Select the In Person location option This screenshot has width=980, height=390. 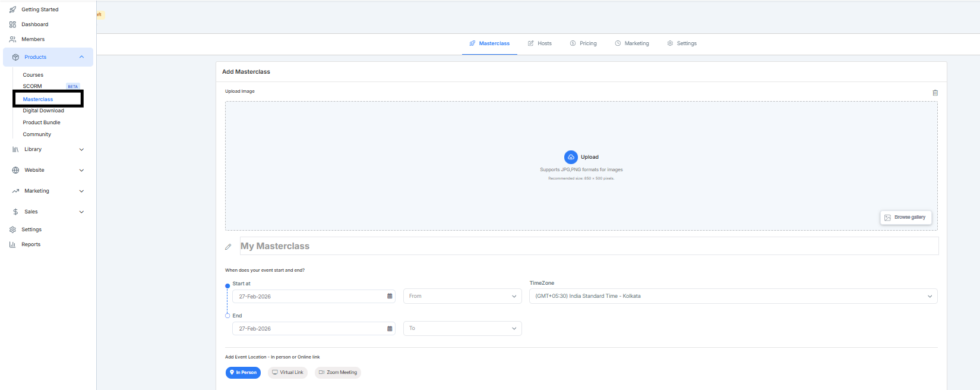point(243,373)
